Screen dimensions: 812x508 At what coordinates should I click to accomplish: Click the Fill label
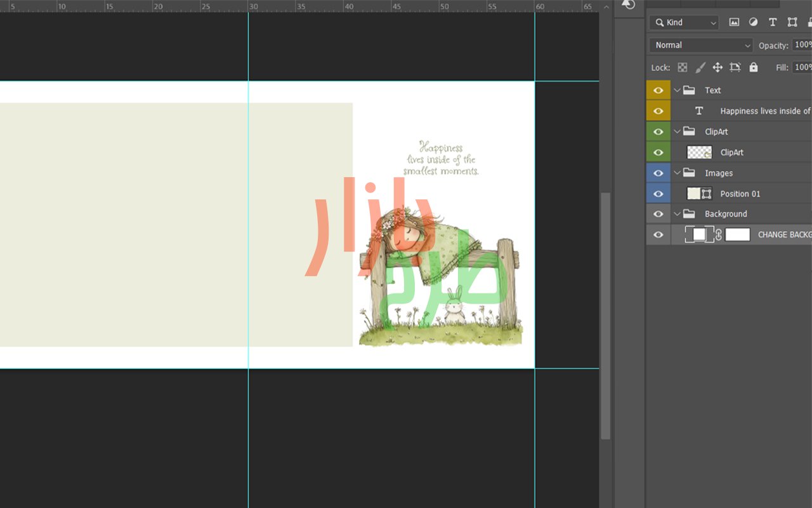782,67
